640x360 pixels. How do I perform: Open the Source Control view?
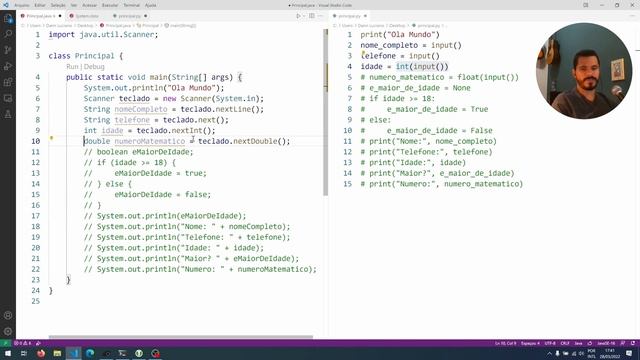pyautogui.click(x=8, y=50)
